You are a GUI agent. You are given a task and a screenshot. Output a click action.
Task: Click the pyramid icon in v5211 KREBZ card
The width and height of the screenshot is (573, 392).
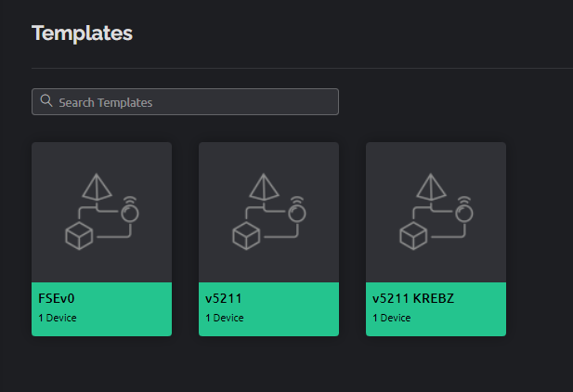(431, 187)
